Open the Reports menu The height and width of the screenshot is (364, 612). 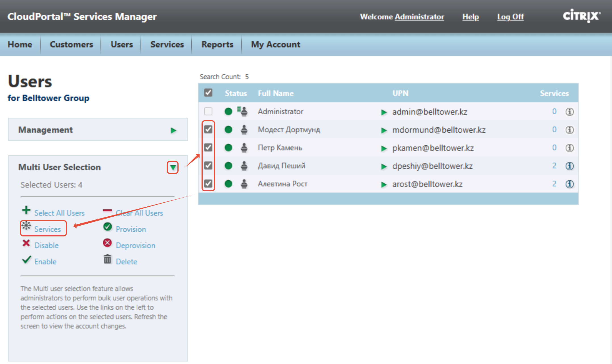pos(217,45)
